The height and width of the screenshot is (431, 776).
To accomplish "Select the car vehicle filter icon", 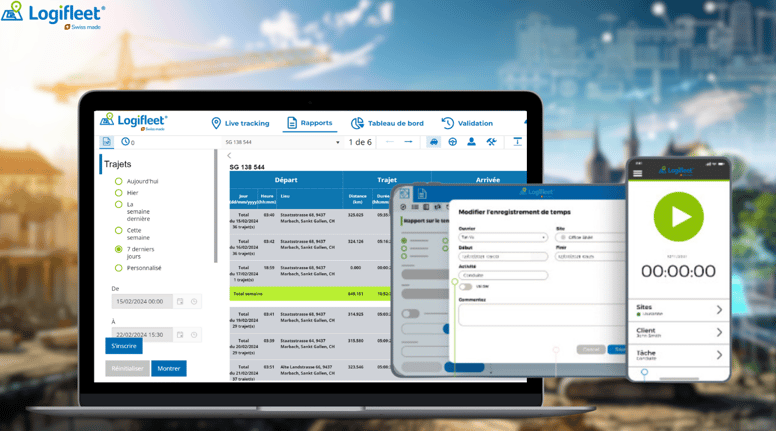I will 434,142.
